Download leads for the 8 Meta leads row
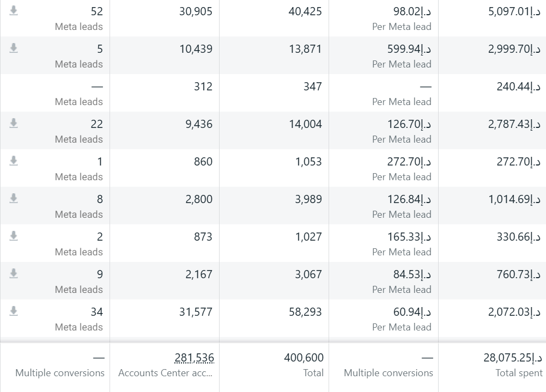This screenshot has width=546, height=392. 14,199
